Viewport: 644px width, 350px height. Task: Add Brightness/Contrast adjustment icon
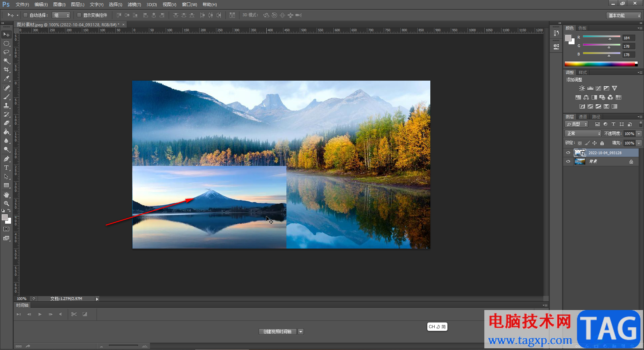tap(582, 88)
